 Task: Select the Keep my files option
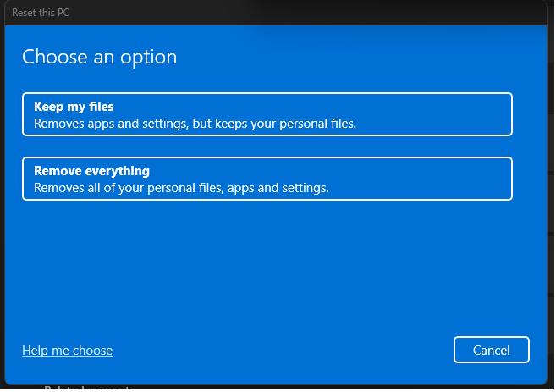(267, 114)
